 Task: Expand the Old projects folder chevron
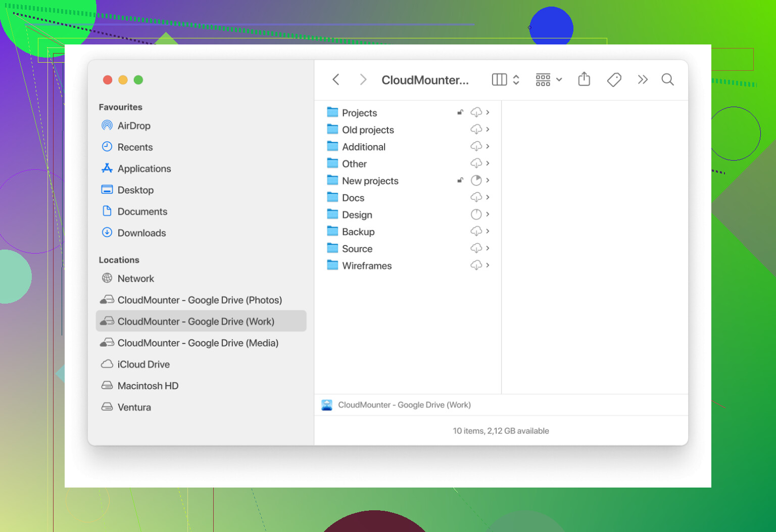488,129
